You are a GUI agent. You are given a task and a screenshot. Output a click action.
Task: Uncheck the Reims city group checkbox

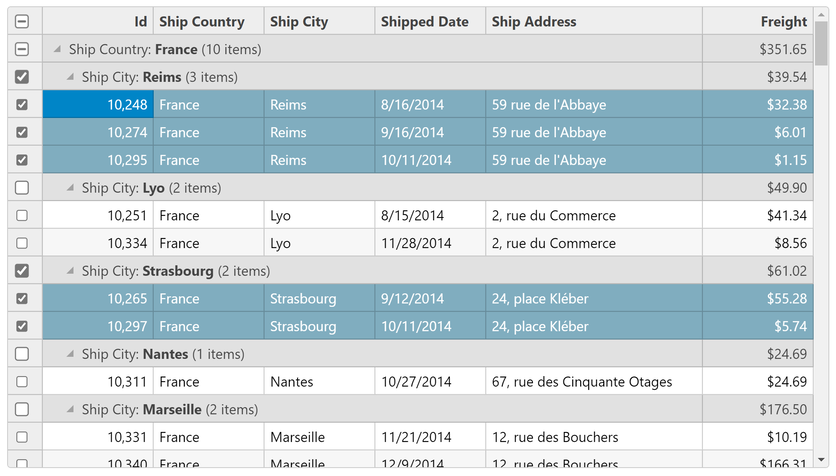tap(22, 77)
